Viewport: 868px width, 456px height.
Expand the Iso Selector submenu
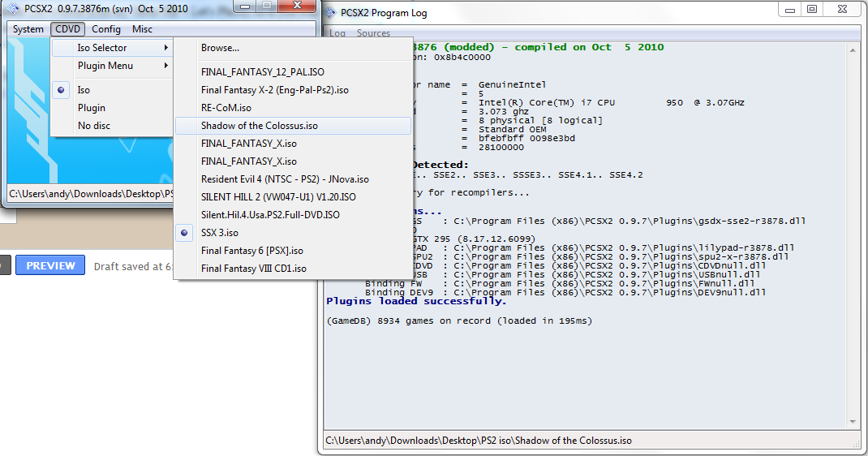coord(113,48)
